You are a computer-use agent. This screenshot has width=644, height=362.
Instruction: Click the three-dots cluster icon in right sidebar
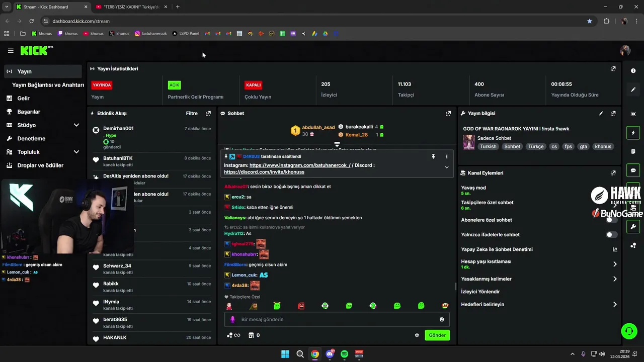[x=633, y=245]
